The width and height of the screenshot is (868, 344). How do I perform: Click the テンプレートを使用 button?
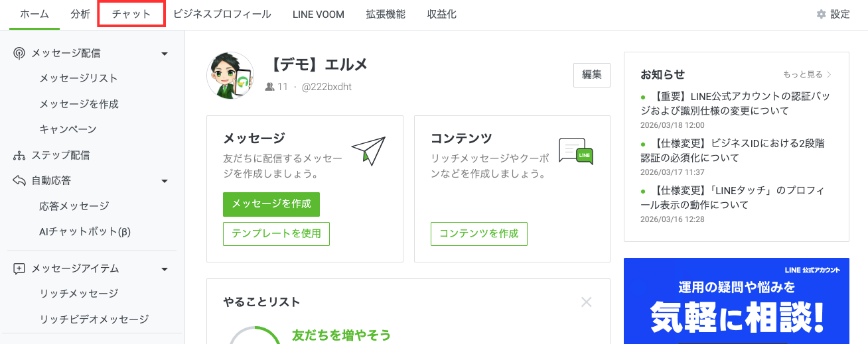[276, 234]
